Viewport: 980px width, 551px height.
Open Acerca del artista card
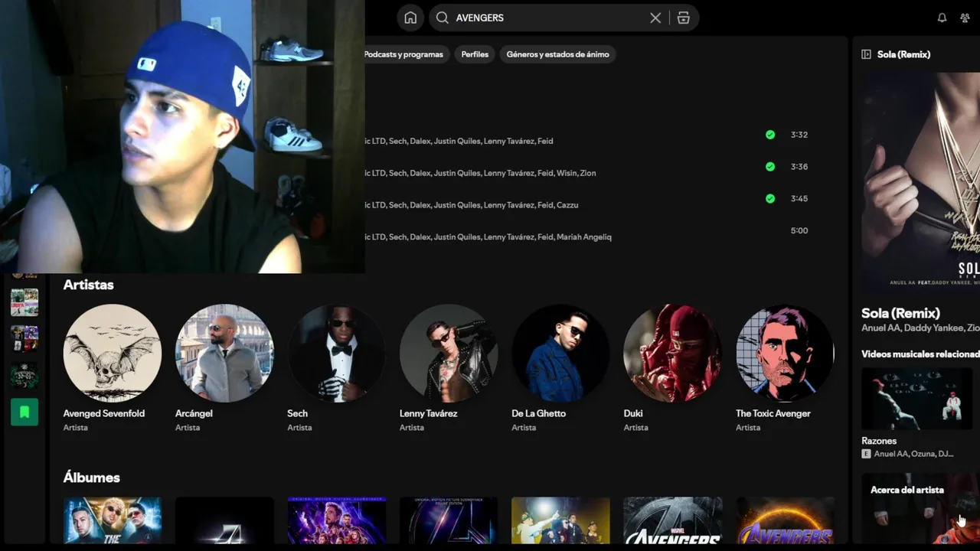click(920, 508)
